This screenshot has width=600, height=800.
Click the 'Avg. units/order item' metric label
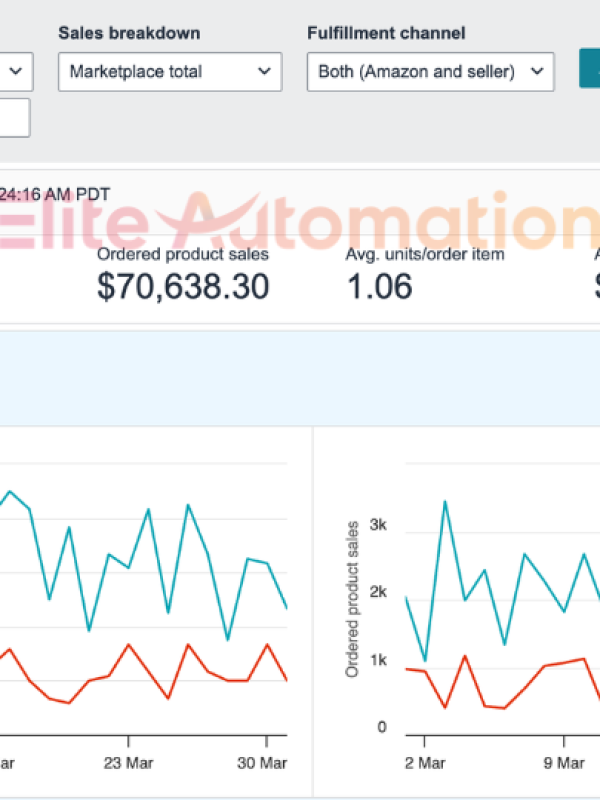pyautogui.click(x=425, y=254)
